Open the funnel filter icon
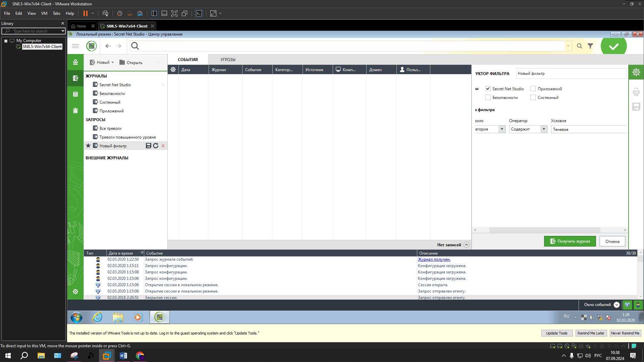 pyautogui.click(x=590, y=46)
